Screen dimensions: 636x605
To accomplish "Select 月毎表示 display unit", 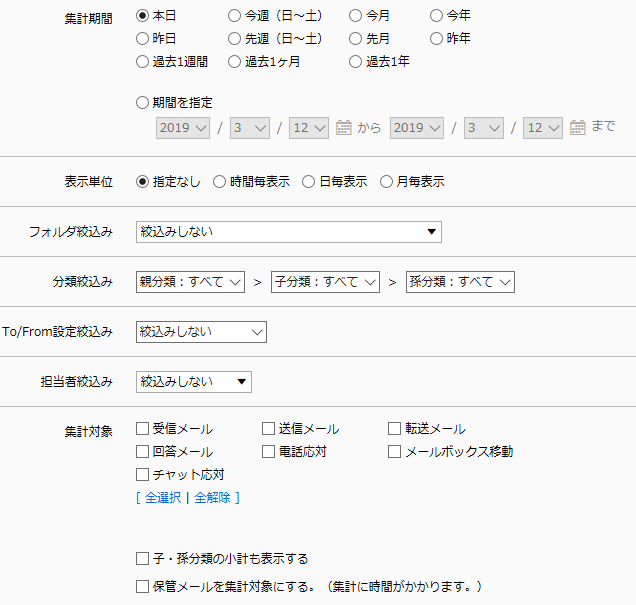I will point(386,182).
